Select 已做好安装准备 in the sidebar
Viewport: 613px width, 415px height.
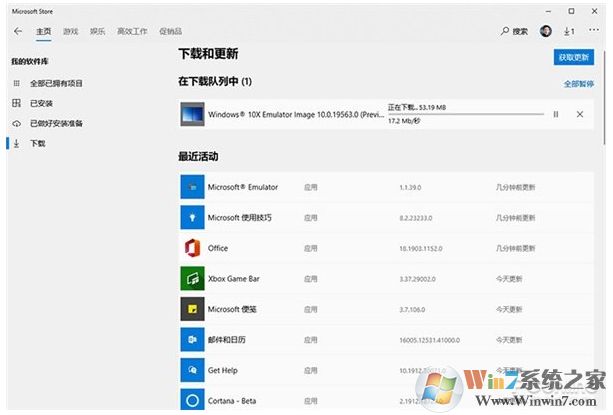point(56,123)
